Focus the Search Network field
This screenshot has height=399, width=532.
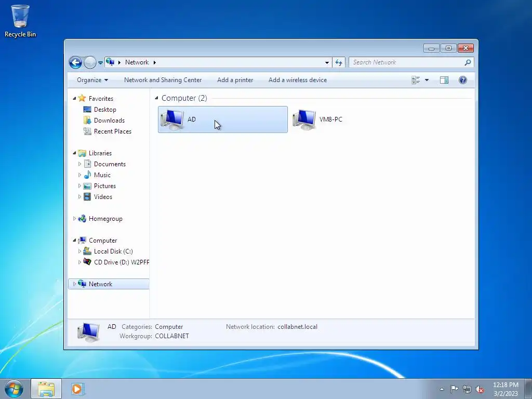coord(406,62)
